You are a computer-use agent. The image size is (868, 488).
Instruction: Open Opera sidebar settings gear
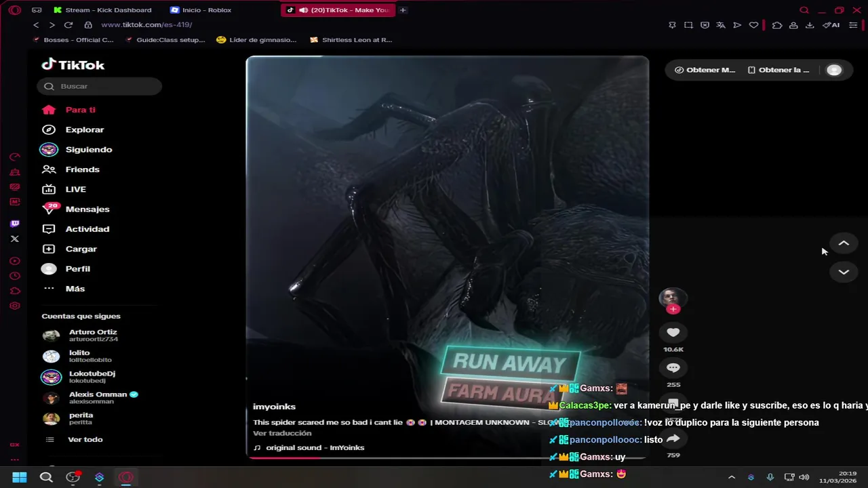tap(15, 306)
